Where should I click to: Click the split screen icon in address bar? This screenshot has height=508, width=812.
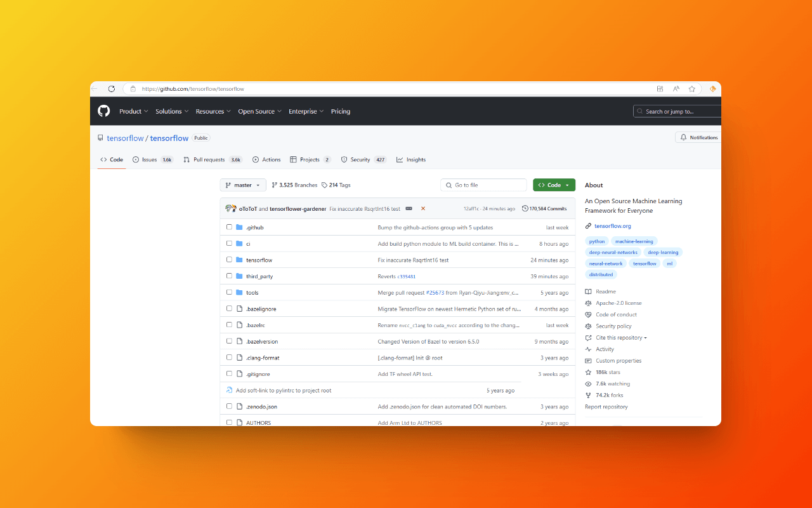point(660,89)
